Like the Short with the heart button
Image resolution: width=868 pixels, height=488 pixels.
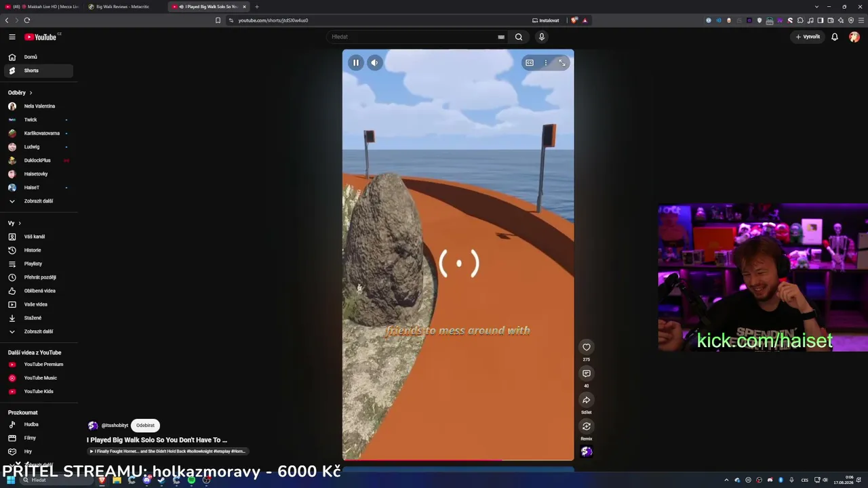click(x=587, y=347)
